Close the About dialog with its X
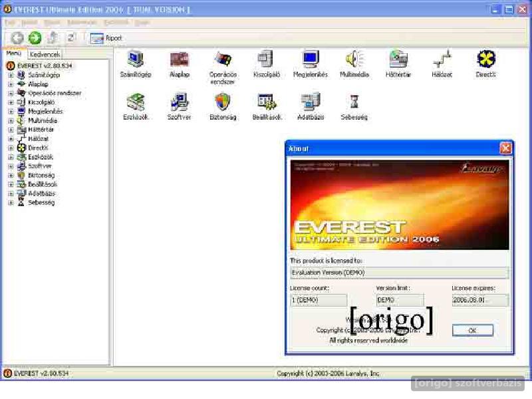This screenshot has height=399, width=532. [x=505, y=148]
